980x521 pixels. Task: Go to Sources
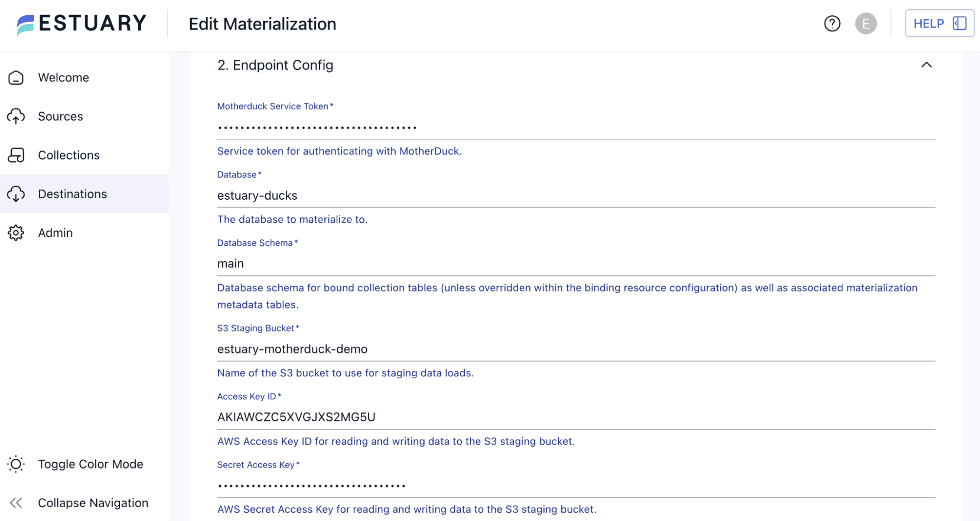click(x=84, y=116)
